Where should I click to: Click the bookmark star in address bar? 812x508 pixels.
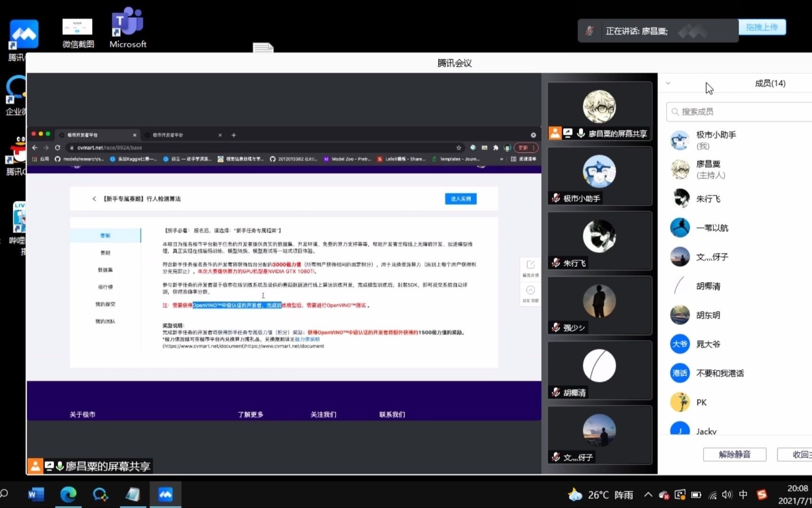459,148
